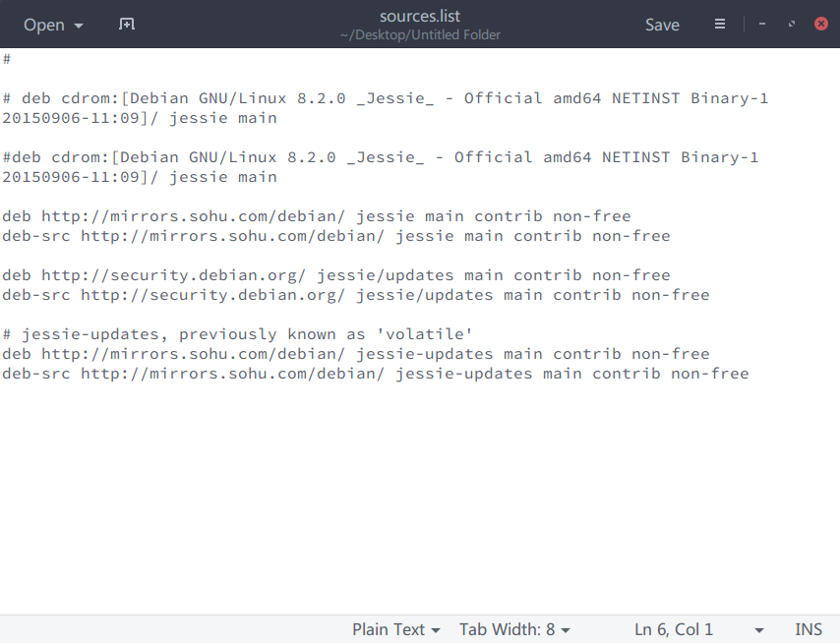Minimize the gedit window
This screenshot has width=840, height=643.
pyautogui.click(x=763, y=25)
